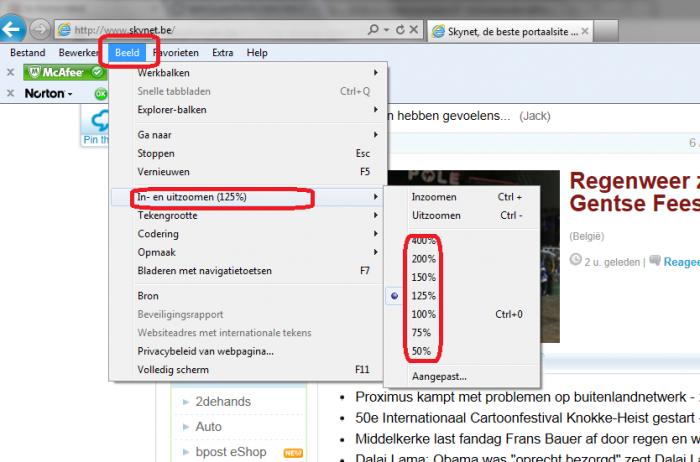Open search dropdown arrow in address bar
The height and width of the screenshot is (462, 700).
pyautogui.click(x=387, y=29)
